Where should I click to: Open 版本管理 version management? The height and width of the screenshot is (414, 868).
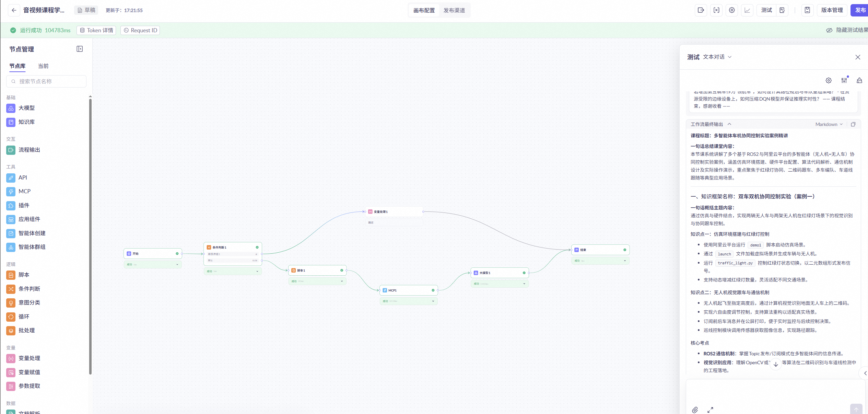[832, 10]
